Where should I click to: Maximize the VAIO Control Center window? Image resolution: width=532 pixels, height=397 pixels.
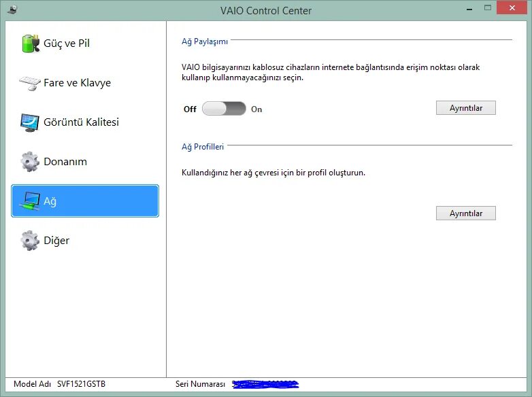488,8
